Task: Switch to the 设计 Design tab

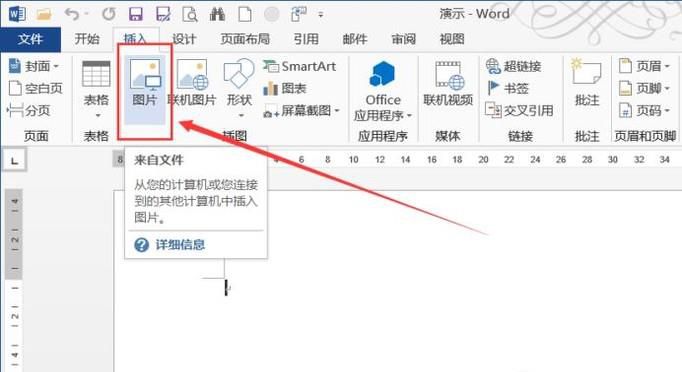Action: tap(184, 39)
